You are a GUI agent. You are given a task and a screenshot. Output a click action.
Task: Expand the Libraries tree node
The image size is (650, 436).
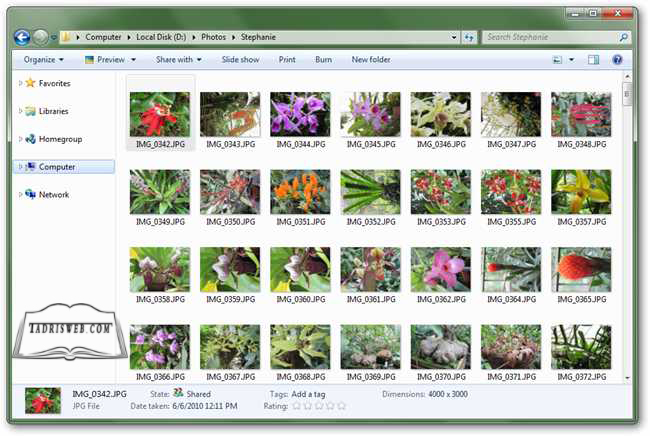click(x=20, y=111)
